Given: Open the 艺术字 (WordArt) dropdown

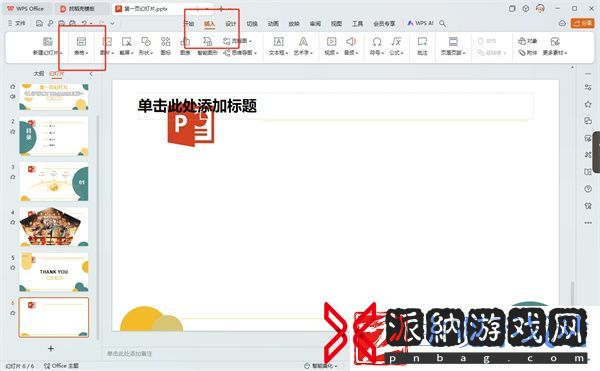Looking at the screenshot, I should pyautogui.click(x=303, y=46).
